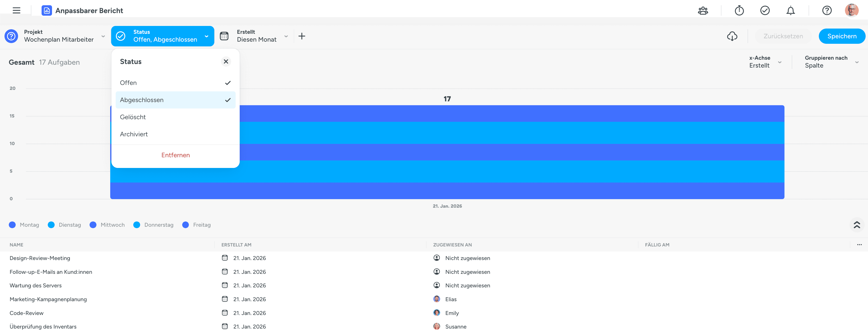Select Gelöscht in status list
This screenshot has height=334, width=868.
133,117
